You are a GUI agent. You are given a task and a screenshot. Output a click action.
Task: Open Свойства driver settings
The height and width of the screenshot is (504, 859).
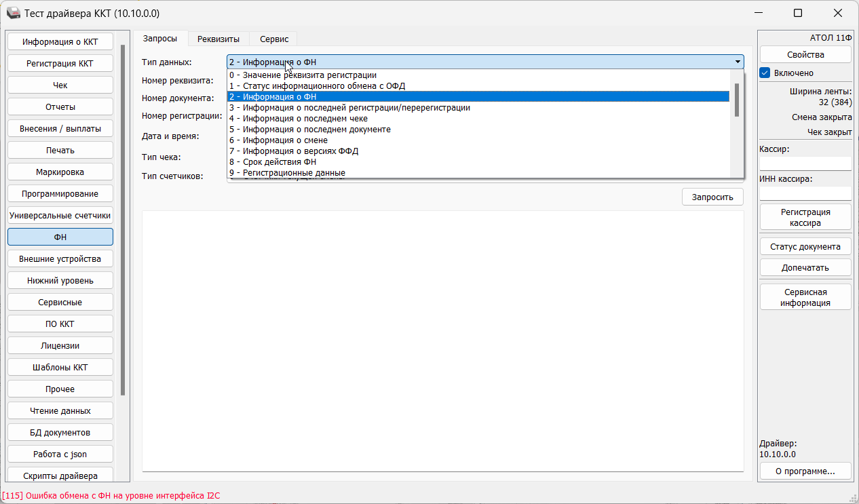tap(805, 54)
